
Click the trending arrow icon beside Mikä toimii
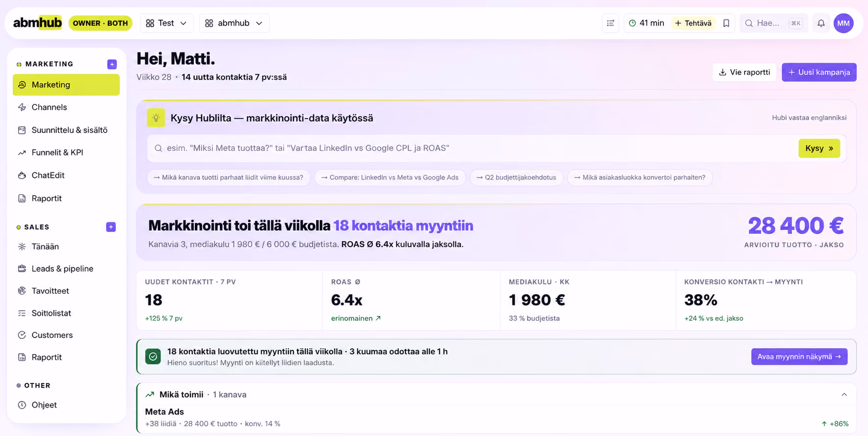point(150,394)
